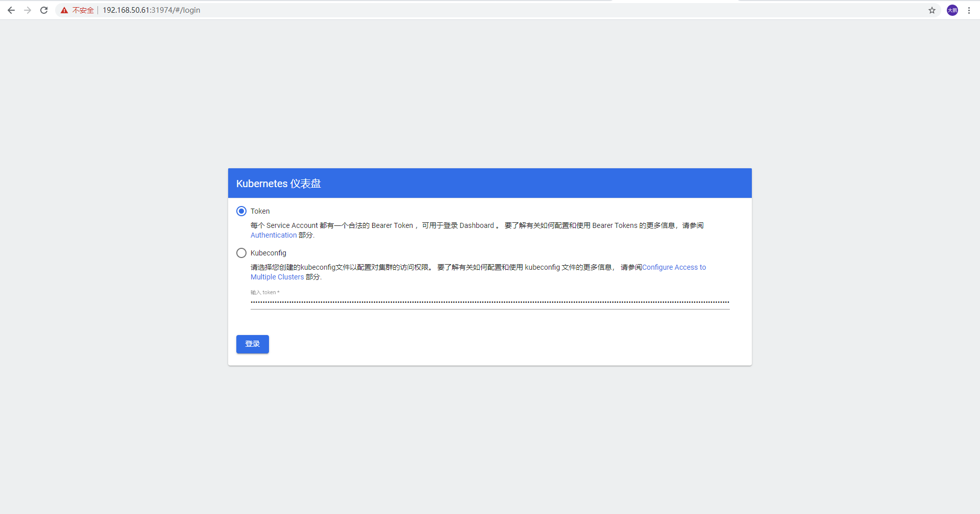
Task: Select the Token radio button
Action: tap(241, 211)
